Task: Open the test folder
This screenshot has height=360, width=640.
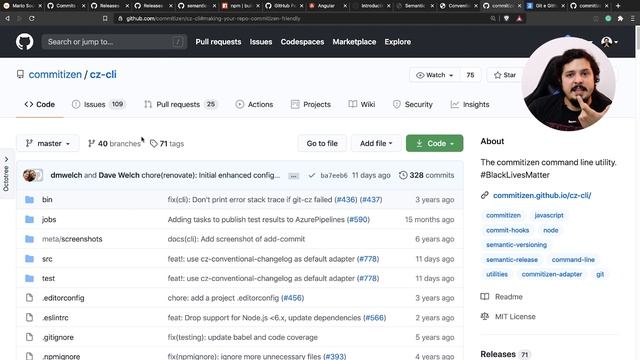Action: 48,278
